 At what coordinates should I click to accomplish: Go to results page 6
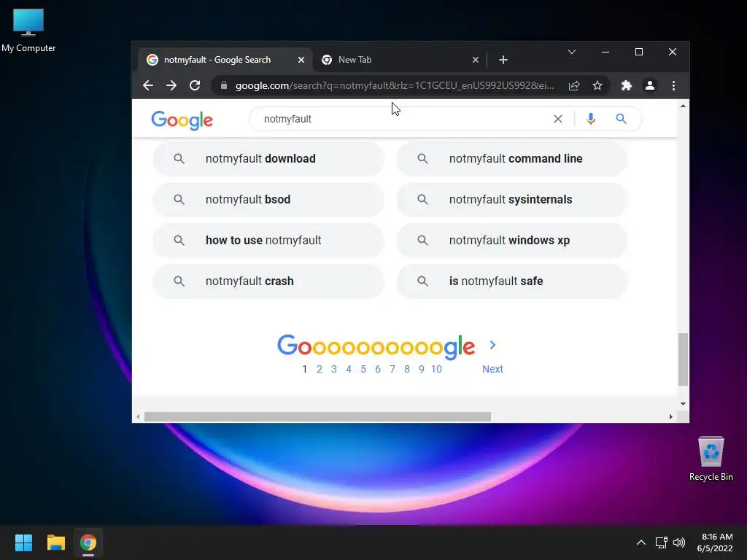click(x=378, y=369)
